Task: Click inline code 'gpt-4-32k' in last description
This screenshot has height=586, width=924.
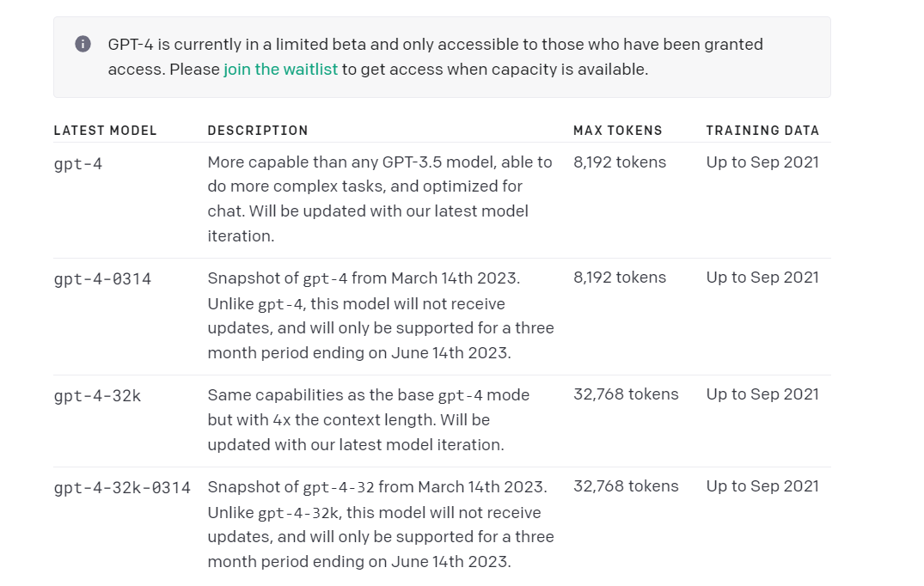Action: point(298,513)
